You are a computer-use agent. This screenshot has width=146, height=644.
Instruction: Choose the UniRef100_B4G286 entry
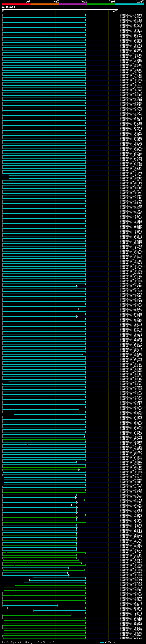[131, 42]
